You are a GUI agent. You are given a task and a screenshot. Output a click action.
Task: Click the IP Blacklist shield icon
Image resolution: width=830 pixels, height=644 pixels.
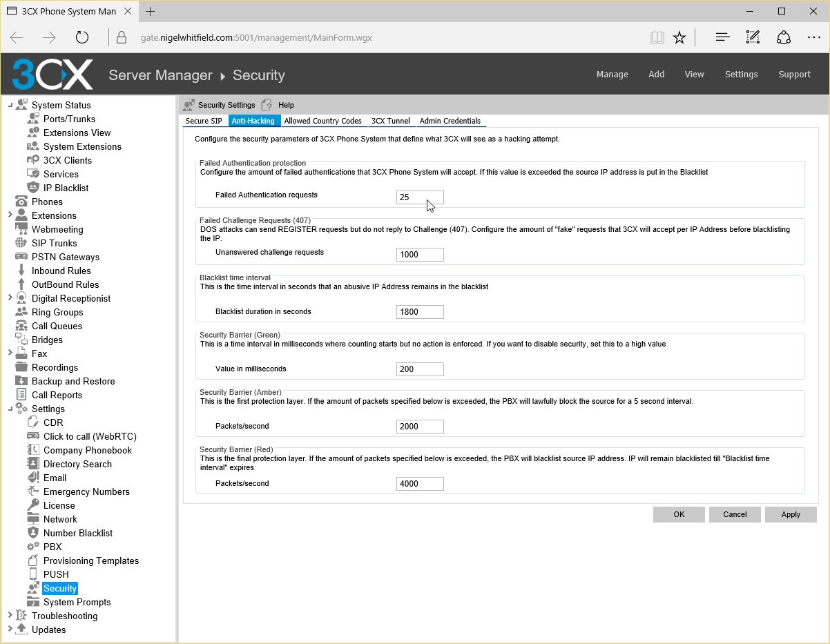coord(33,188)
